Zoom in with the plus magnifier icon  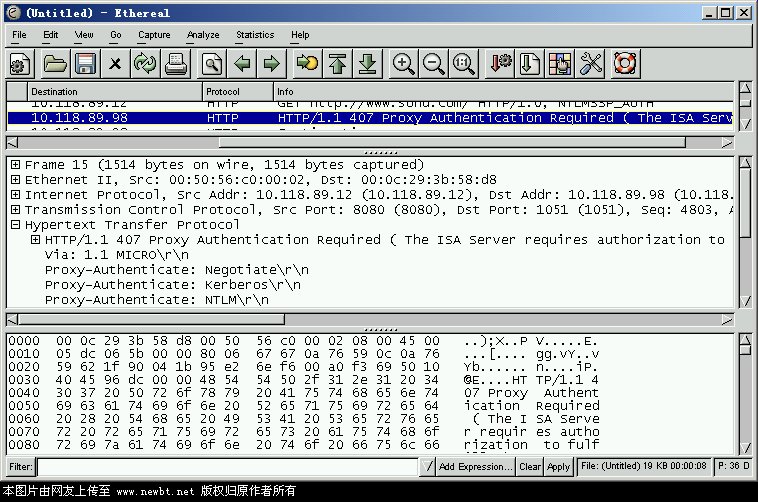(x=403, y=63)
